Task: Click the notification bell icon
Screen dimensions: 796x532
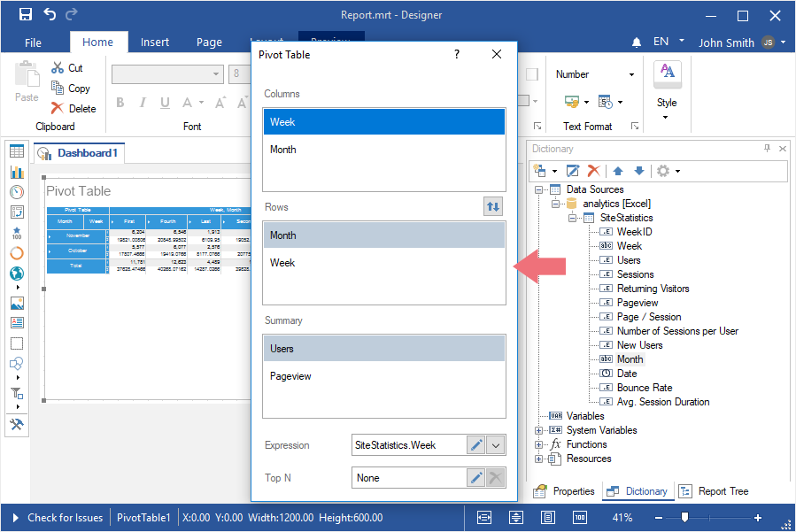Action: 637,42
